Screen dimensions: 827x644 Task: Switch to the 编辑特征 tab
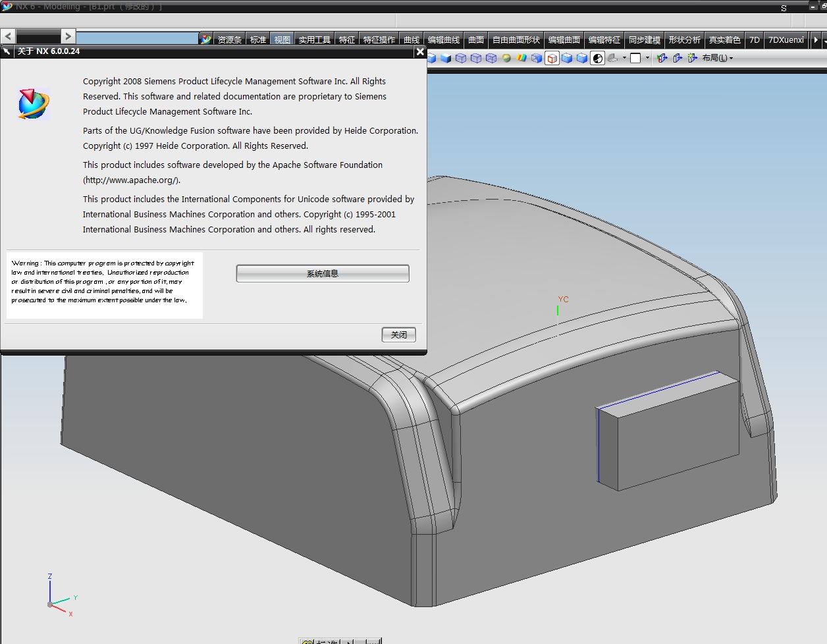[604, 40]
